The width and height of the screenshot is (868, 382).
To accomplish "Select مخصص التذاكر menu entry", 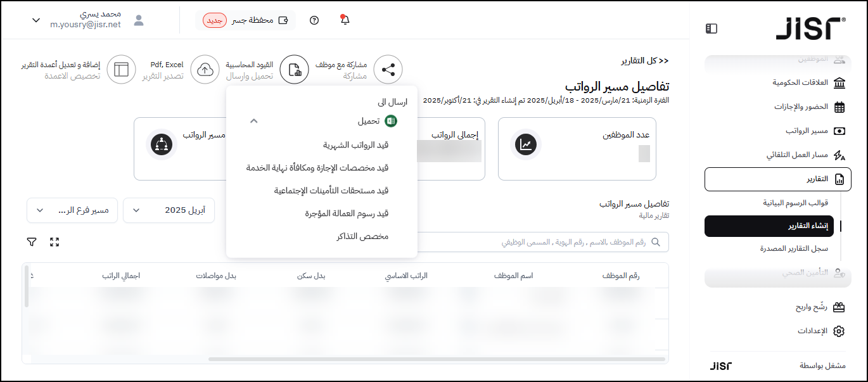I will [362, 236].
